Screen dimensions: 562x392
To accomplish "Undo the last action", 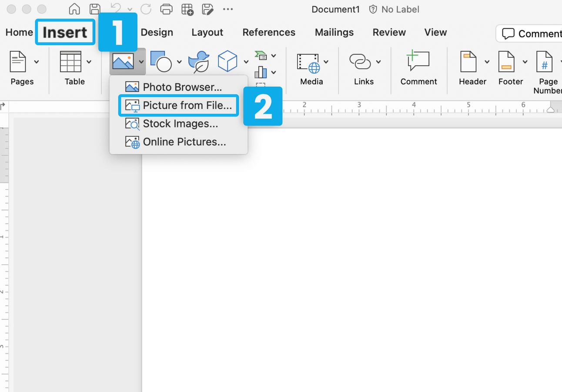I will tap(116, 9).
